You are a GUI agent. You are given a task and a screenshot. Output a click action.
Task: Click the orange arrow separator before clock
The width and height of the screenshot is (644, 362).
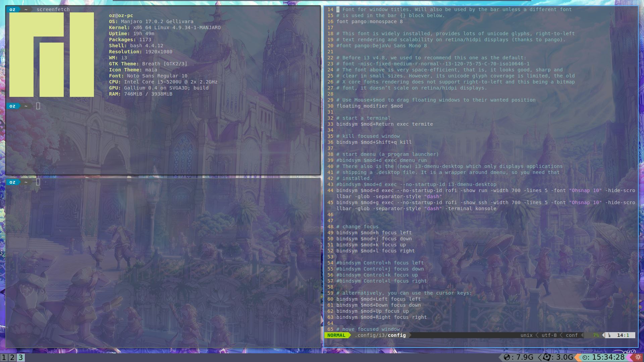coord(577,357)
